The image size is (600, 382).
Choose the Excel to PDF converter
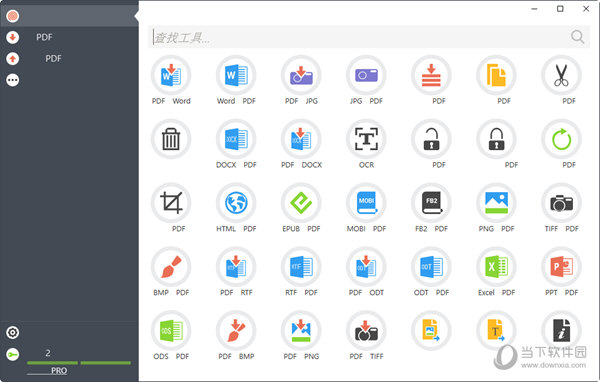pos(496,267)
